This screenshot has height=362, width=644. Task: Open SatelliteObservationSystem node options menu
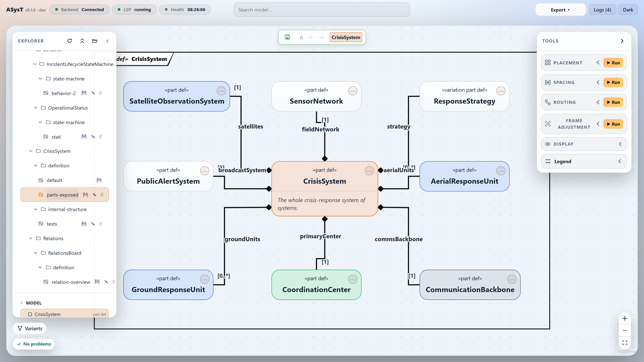pos(221,91)
